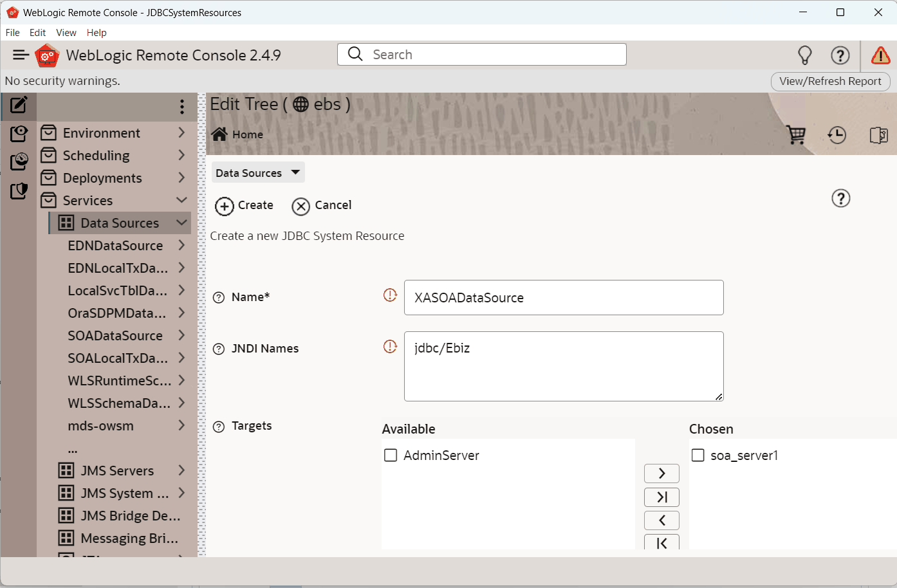Viewport: 897px width, 588px height.
Task: Remove all chosen targets button
Action: point(661,543)
